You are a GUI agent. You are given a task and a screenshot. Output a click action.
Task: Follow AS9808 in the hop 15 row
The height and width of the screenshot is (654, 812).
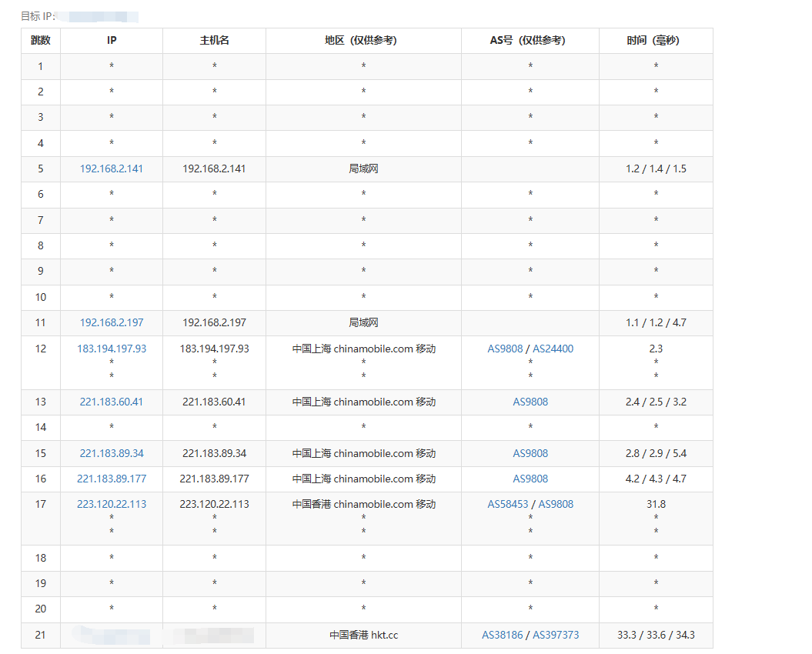(530, 453)
